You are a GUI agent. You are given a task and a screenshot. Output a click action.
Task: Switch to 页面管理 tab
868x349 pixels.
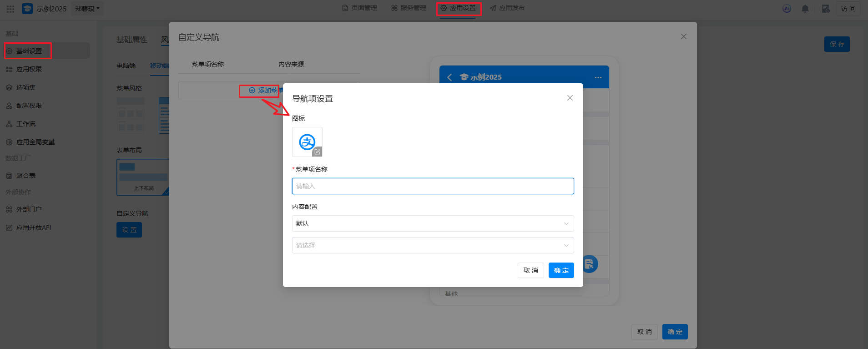359,8
